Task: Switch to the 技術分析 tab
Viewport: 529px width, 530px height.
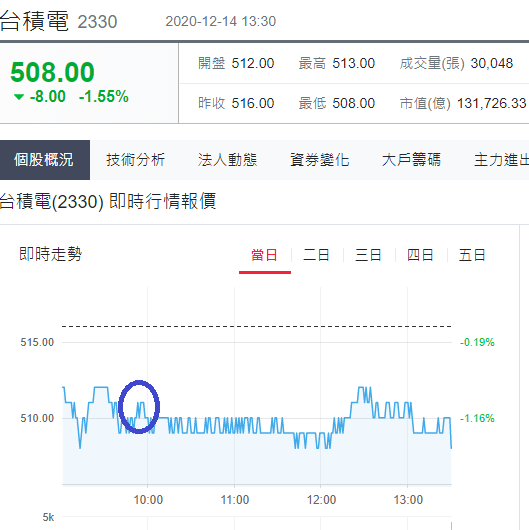Action: tap(136, 160)
